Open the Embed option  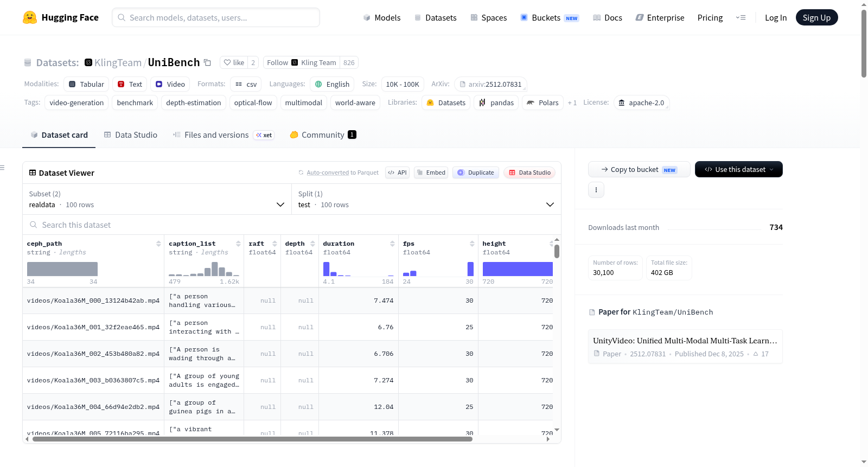[431, 172]
